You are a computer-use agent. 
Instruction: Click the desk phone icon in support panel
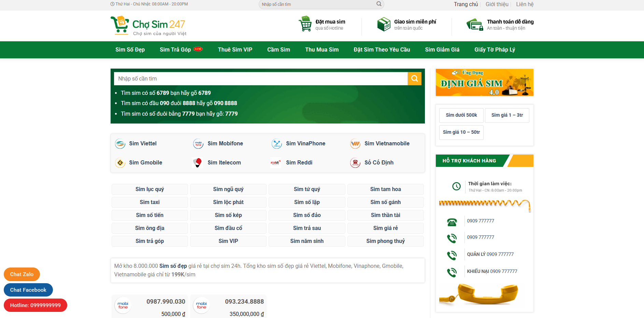[x=452, y=222]
